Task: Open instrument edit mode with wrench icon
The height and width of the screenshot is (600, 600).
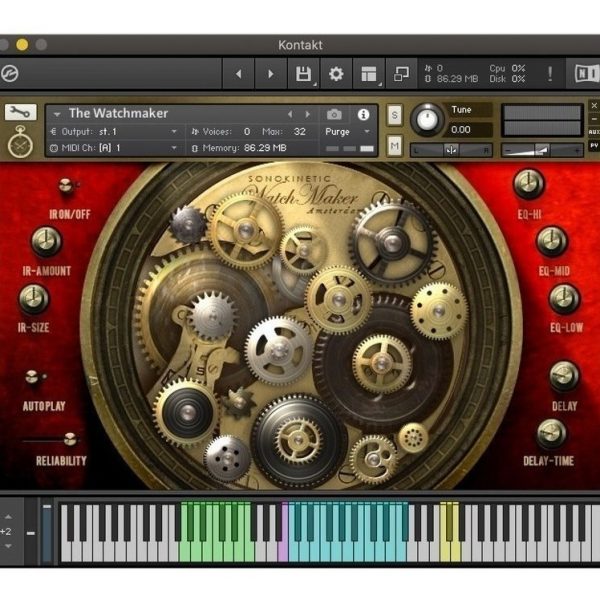Action: tap(20, 112)
